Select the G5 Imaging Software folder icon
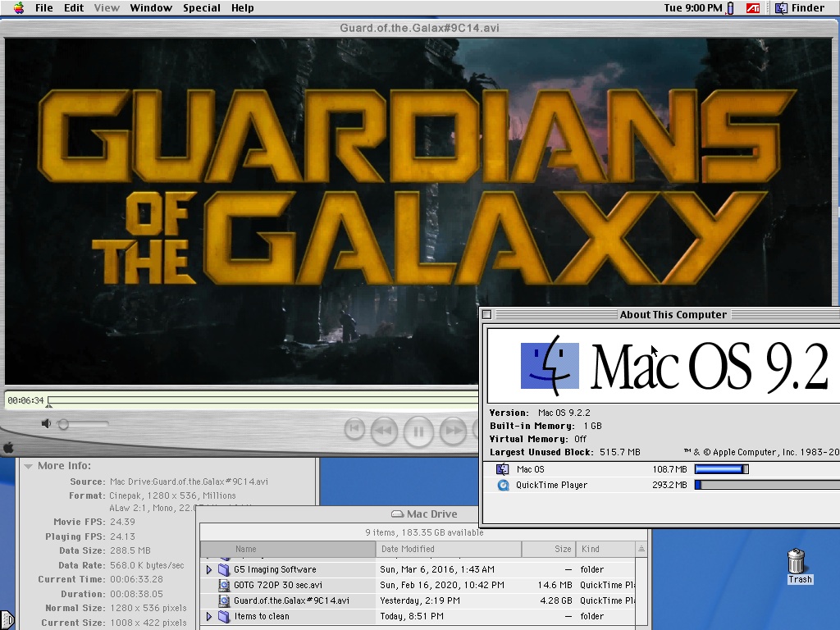The image size is (840, 630). pos(224,569)
